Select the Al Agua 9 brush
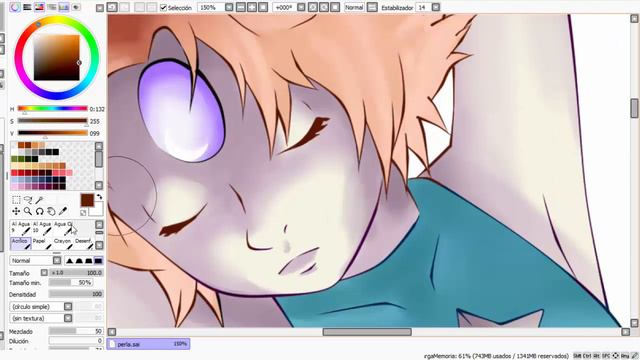 coord(20,228)
